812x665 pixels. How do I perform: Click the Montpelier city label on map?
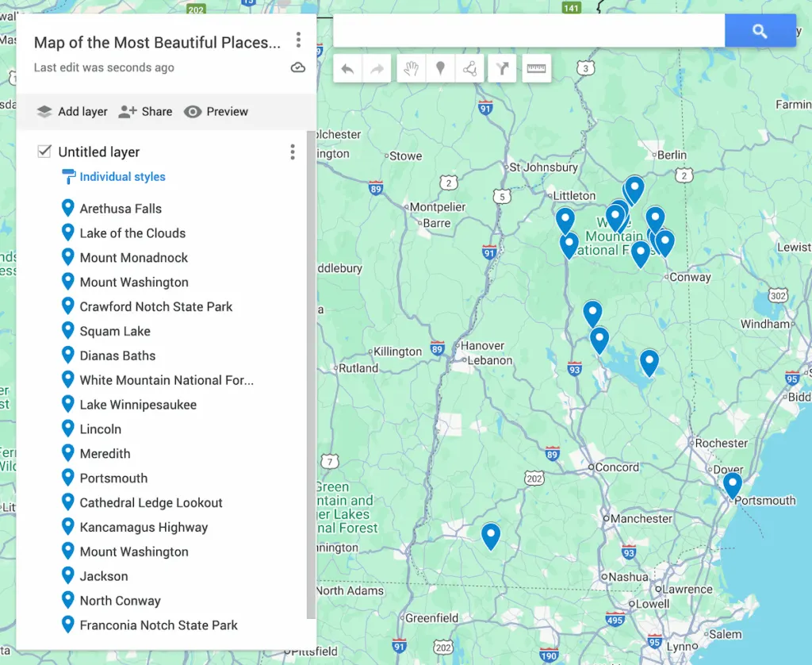[x=438, y=207]
